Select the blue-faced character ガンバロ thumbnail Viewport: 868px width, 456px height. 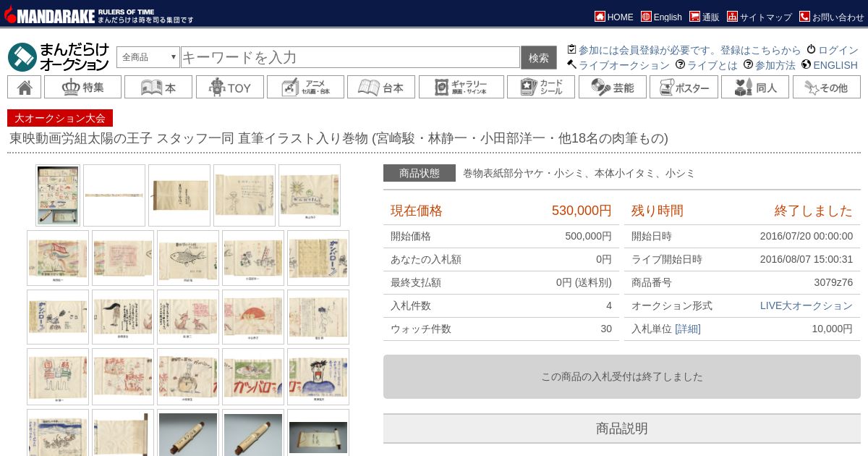pyautogui.click(x=318, y=376)
